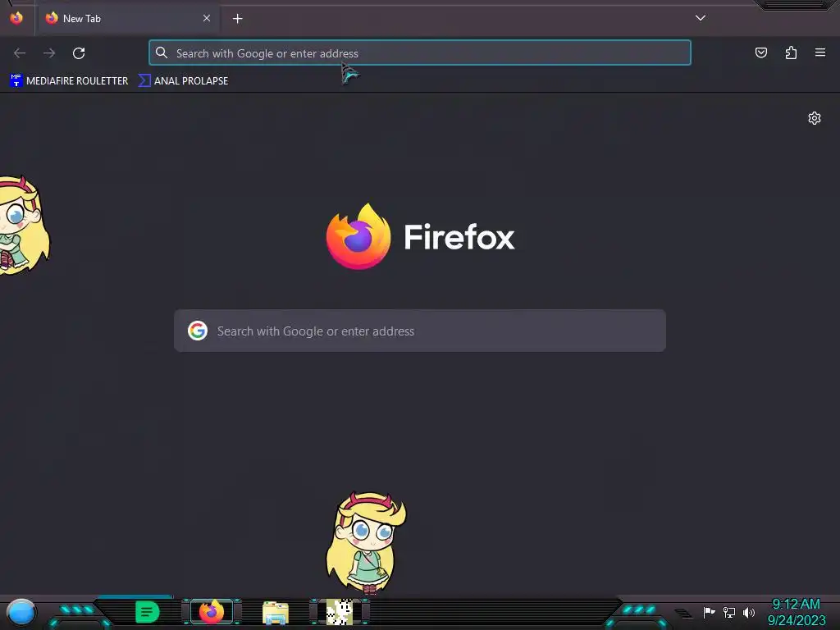Reload the current page
The height and width of the screenshot is (630, 840).
tap(79, 53)
